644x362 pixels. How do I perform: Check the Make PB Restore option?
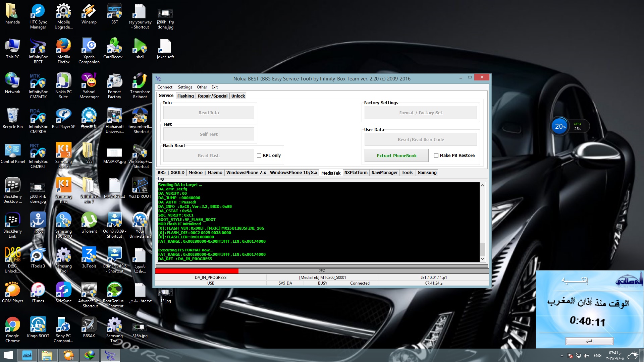(436, 155)
